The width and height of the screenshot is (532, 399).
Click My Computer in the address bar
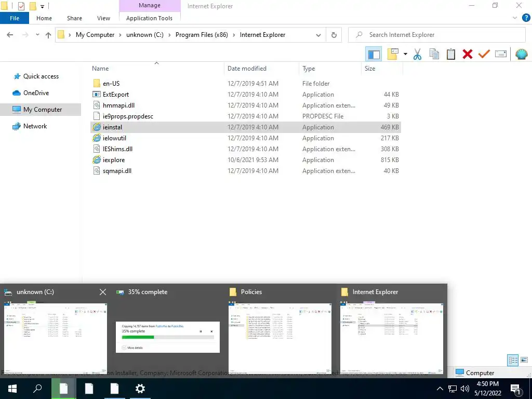coord(95,35)
